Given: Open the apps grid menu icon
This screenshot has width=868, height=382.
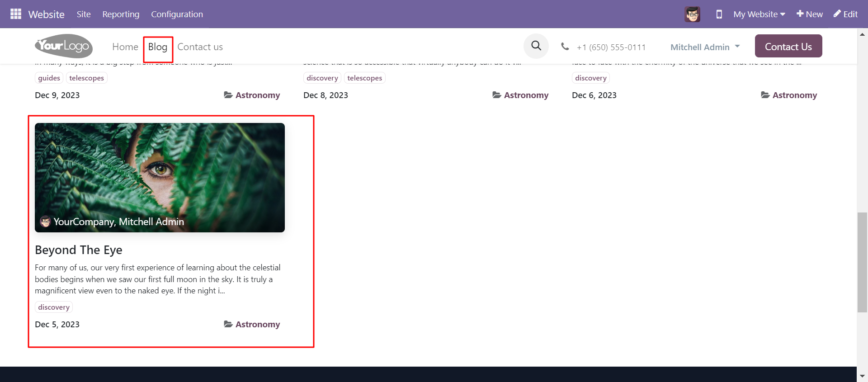Looking at the screenshot, I should point(16,14).
